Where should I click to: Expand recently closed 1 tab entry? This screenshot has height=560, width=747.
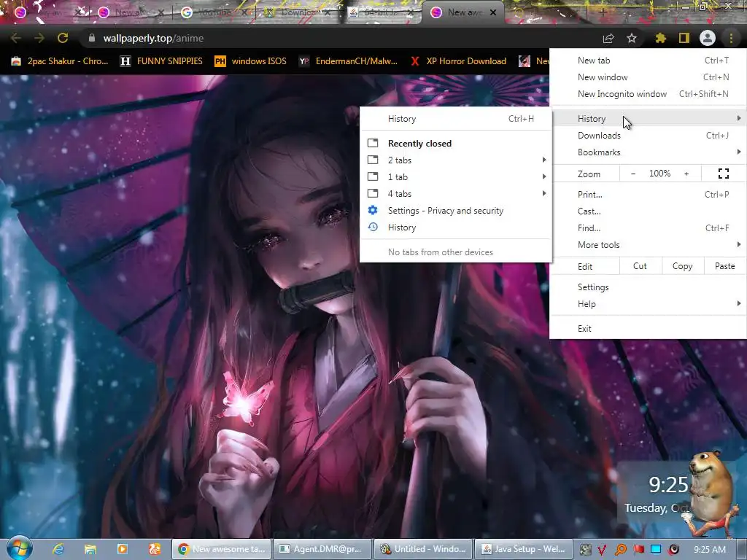click(456, 176)
